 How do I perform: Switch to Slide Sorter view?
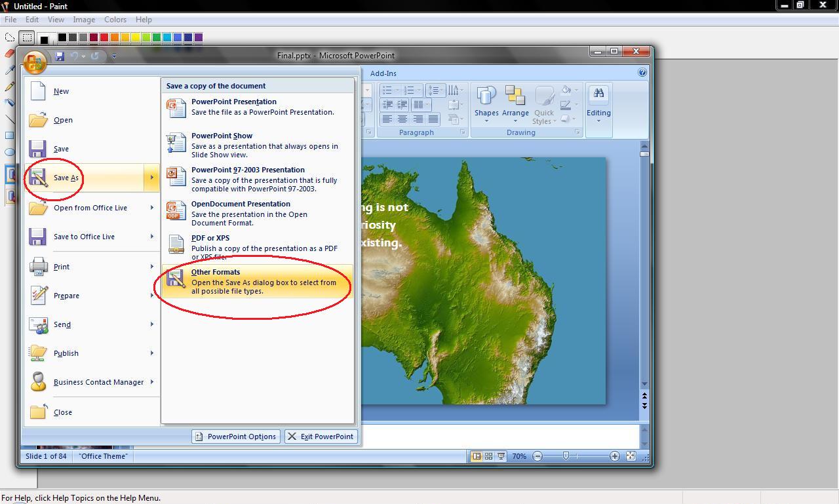tap(488, 456)
